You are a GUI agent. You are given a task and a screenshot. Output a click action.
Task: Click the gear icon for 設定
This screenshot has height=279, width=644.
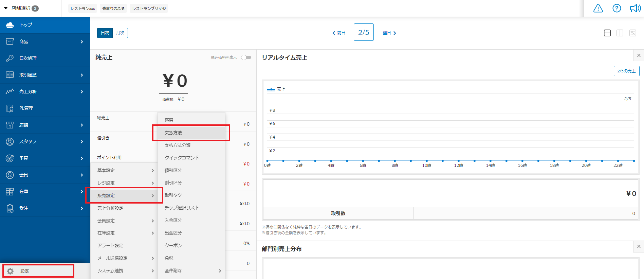coord(10,271)
